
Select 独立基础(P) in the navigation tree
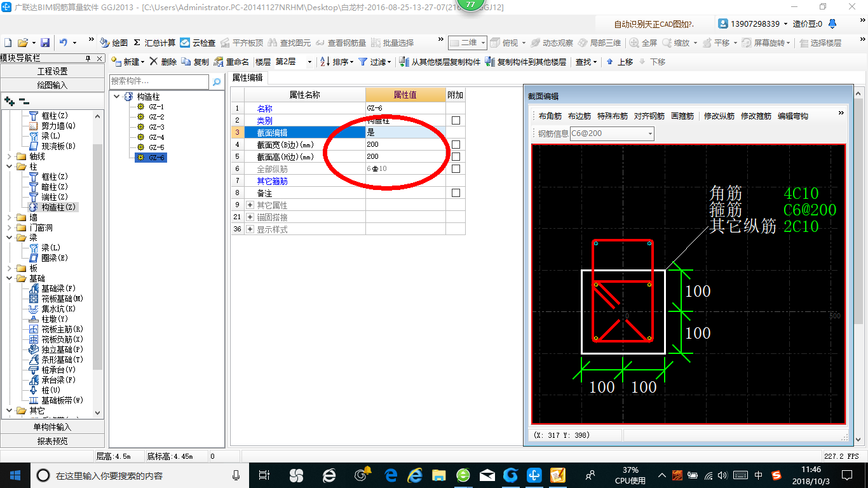point(62,349)
